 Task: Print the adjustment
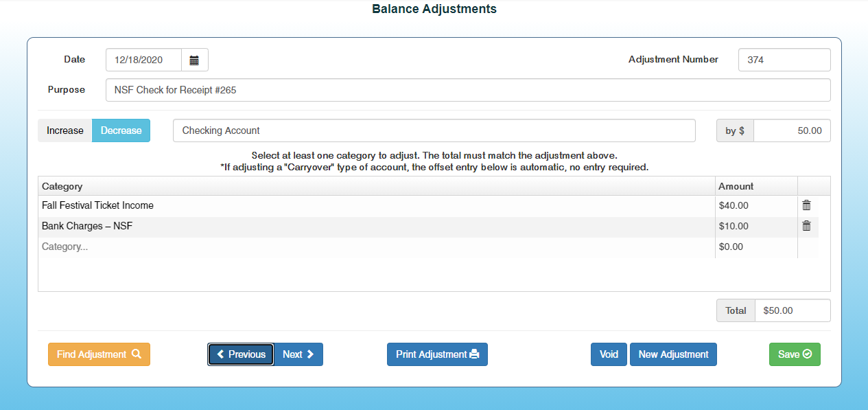tap(437, 354)
